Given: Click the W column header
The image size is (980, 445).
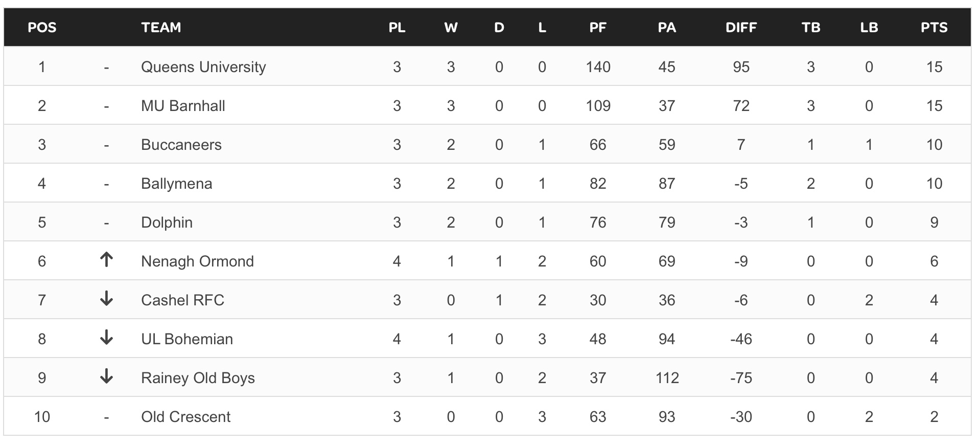Looking at the screenshot, I should pos(451,28).
